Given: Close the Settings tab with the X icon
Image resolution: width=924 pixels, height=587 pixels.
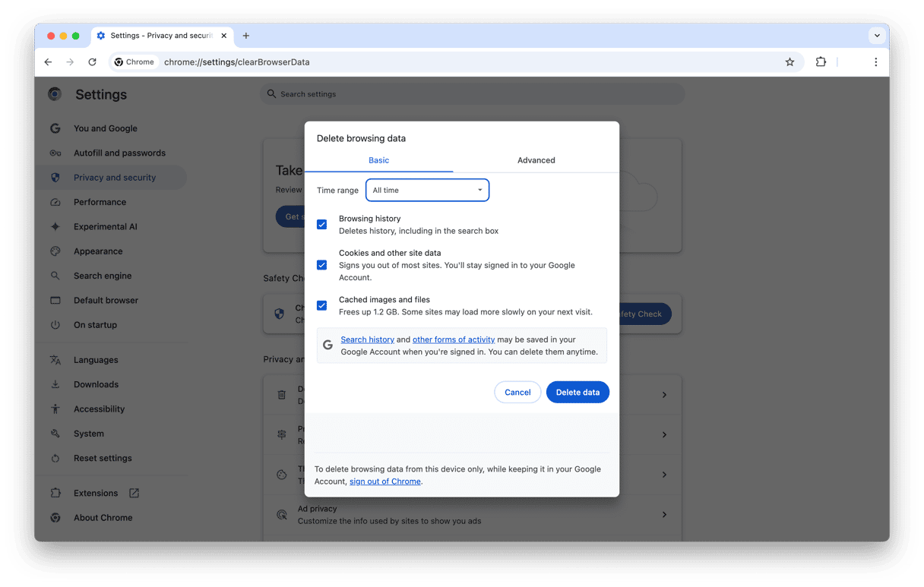Looking at the screenshot, I should pyautogui.click(x=224, y=36).
